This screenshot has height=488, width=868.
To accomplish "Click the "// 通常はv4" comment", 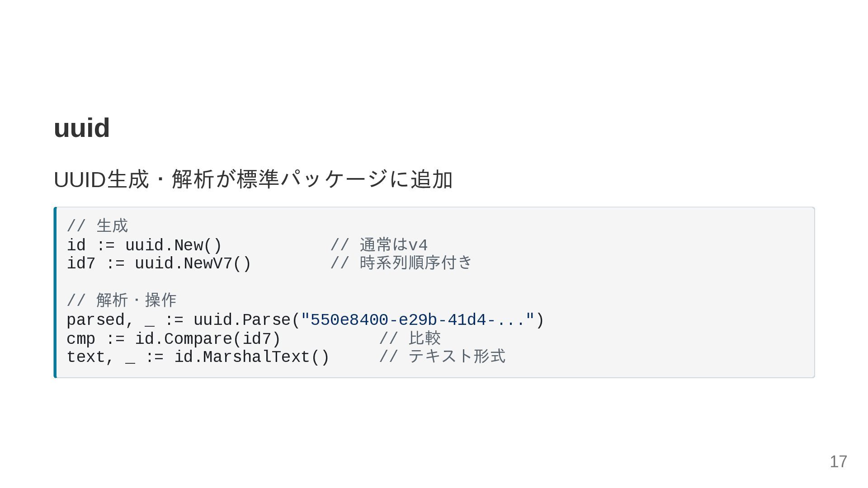I will tap(379, 245).
